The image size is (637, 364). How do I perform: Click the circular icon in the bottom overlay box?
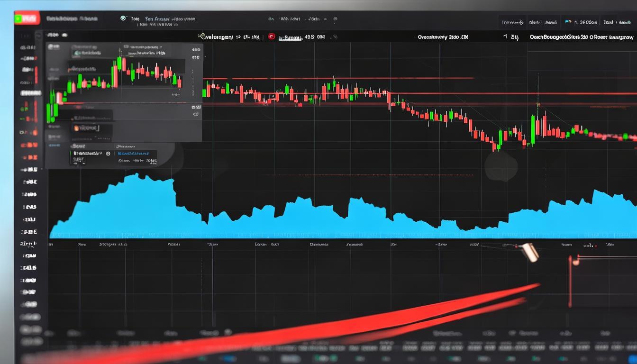click(108, 154)
